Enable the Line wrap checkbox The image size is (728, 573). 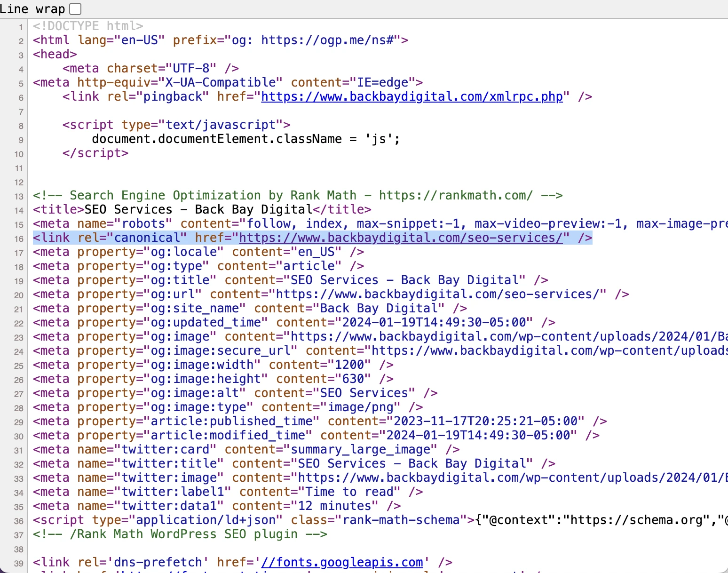(x=75, y=9)
